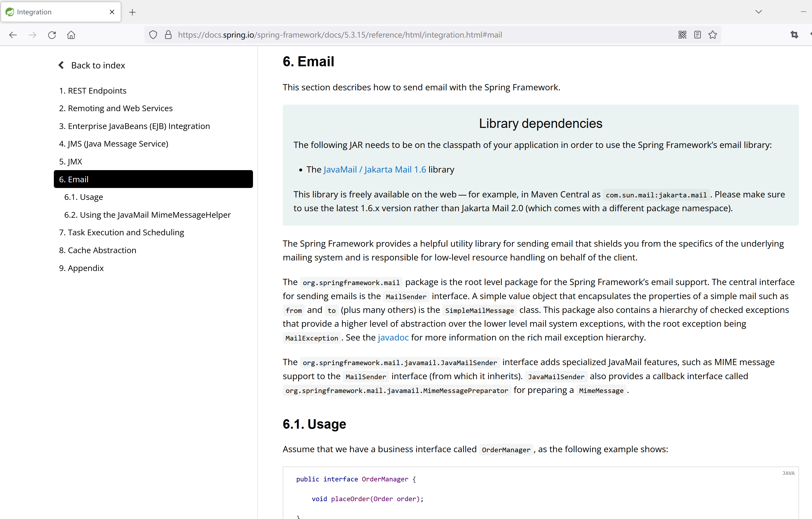Enable reader view mode
The image size is (812, 519).
pyautogui.click(x=697, y=35)
